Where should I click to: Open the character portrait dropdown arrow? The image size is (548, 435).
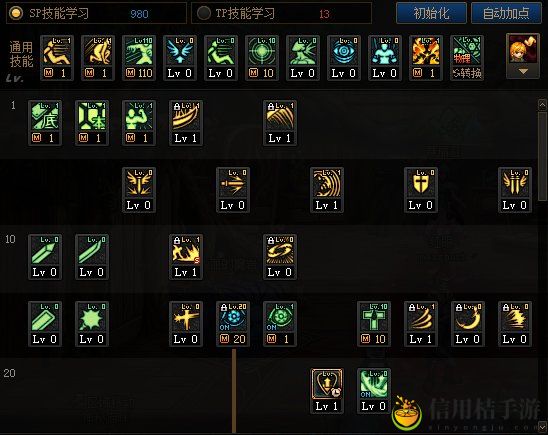click(x=523, y=71)
